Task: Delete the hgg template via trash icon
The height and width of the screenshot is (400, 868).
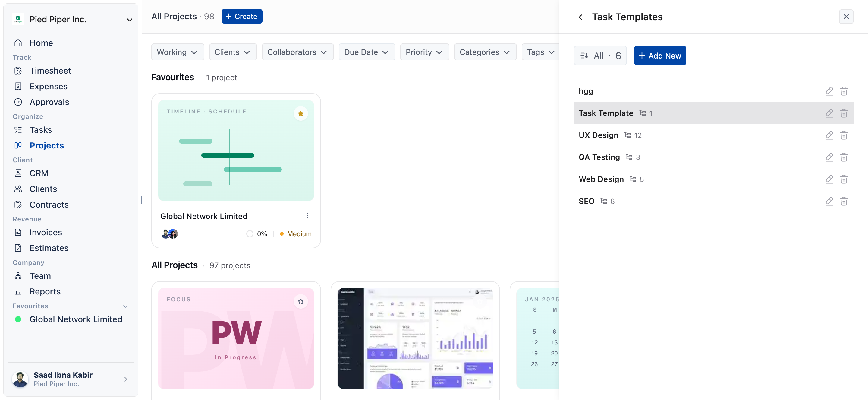Action: click(x=843, y=91)
